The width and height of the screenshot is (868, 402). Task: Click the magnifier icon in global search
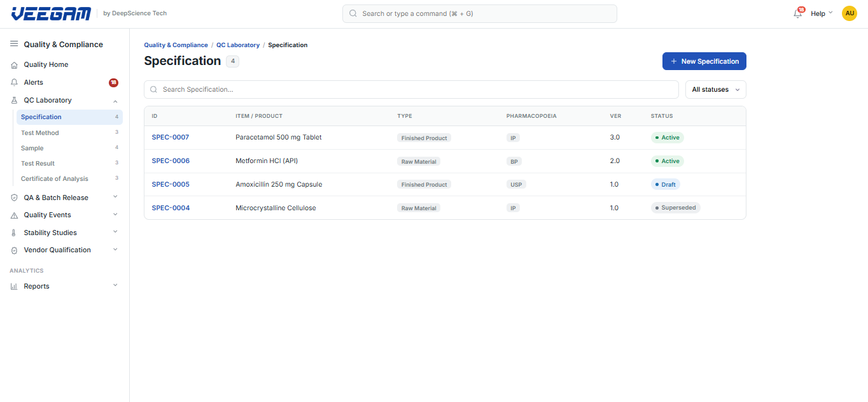click(x=353, y=13)
